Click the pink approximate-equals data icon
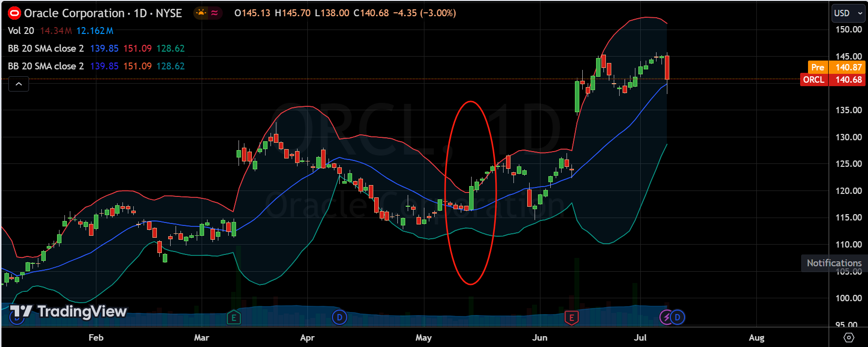Viewport: 868px width, 347px height. pyautogui.click(x=214, y=13)
